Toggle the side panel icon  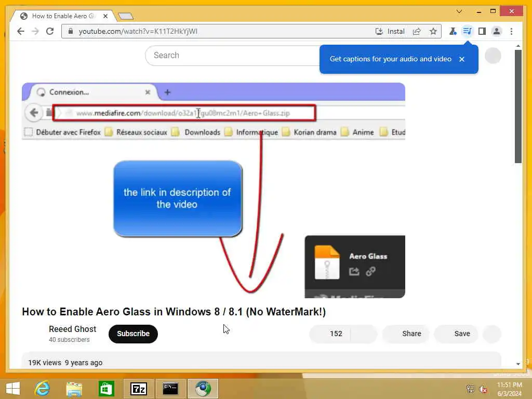coord(482,31)
